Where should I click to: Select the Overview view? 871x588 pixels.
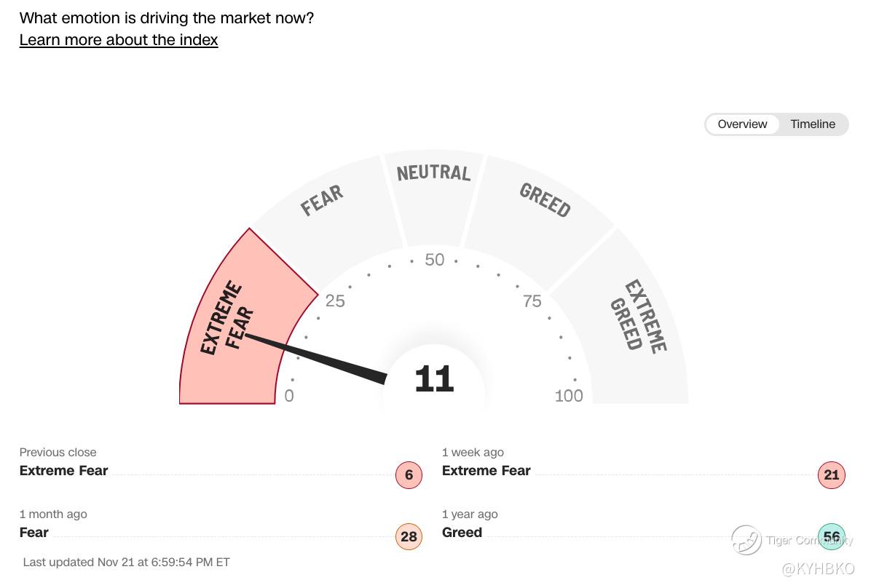click(742, 124)
